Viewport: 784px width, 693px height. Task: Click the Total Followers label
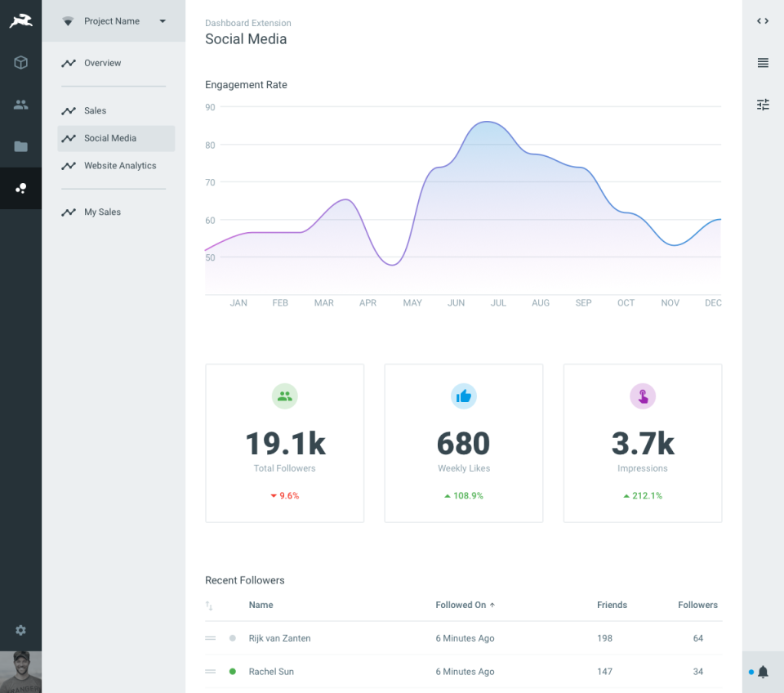(x=284, y=468)
